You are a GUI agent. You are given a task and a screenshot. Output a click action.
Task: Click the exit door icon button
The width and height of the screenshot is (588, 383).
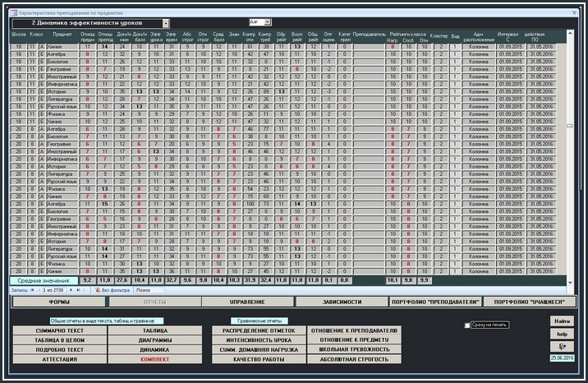(562, 347)
